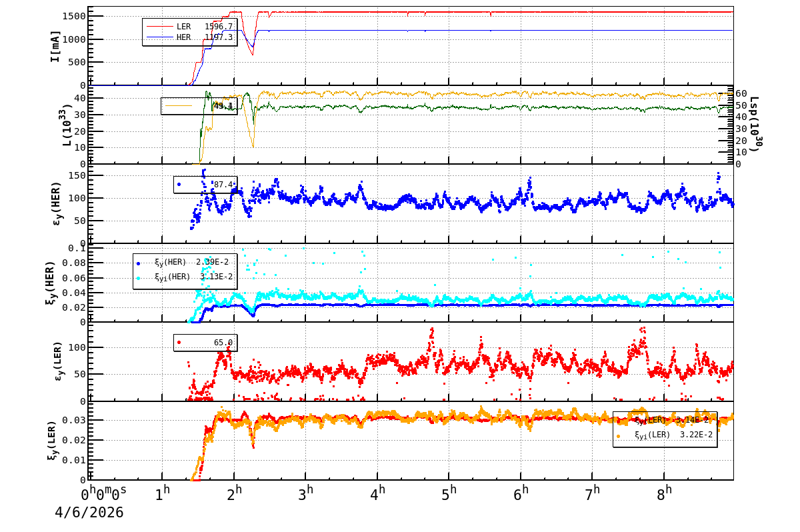Click the 0.06 tick on the ξy(HER) axis
This screenshot has width=800, height=532.
(74, 278)
